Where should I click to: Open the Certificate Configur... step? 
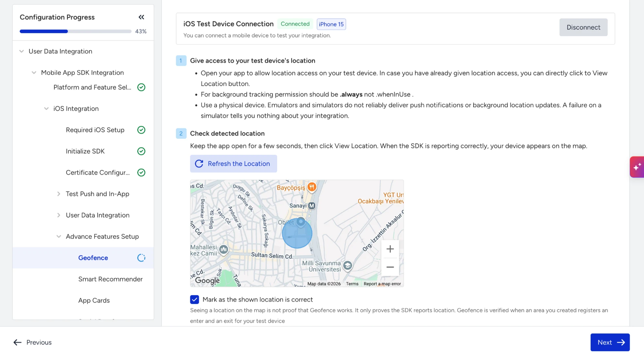98,172
